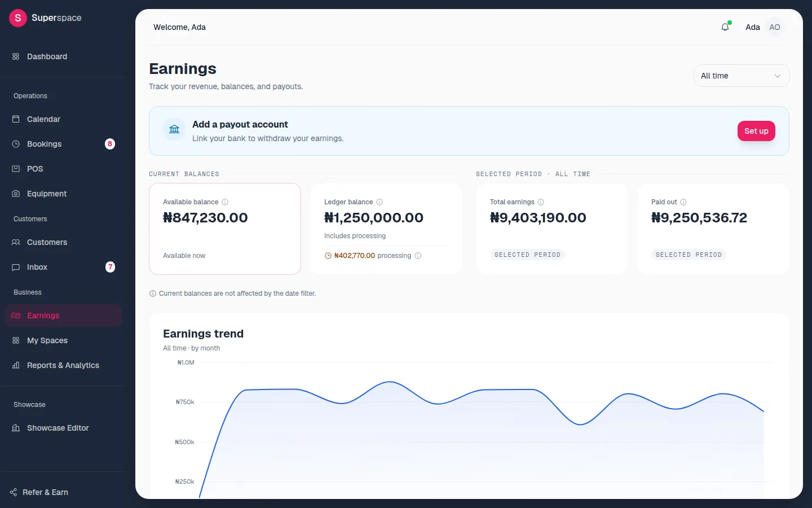Click the clock icon beside ₦402,770.00

(x=328, y=256)
